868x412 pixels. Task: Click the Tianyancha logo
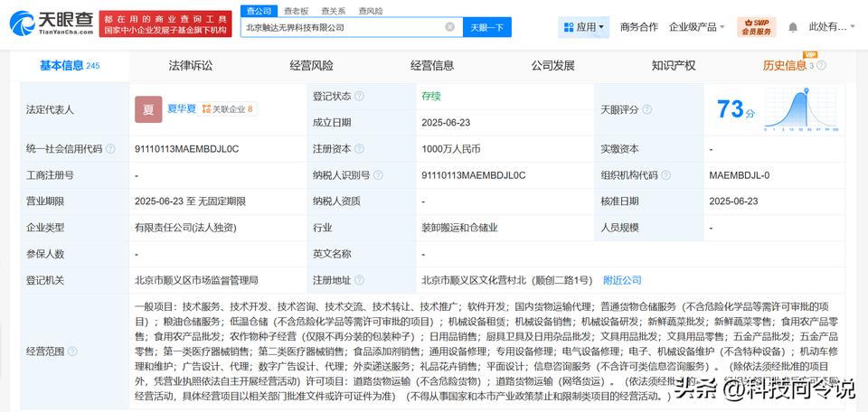pos(52,23)
